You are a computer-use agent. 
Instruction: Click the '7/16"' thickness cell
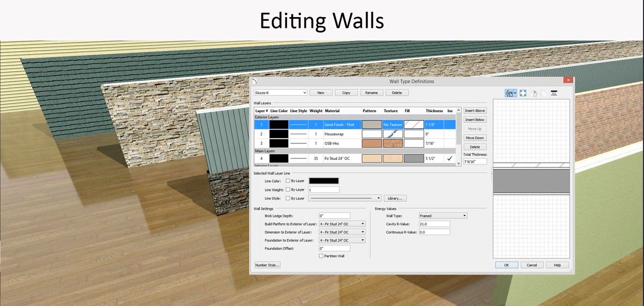click(435, 143)
